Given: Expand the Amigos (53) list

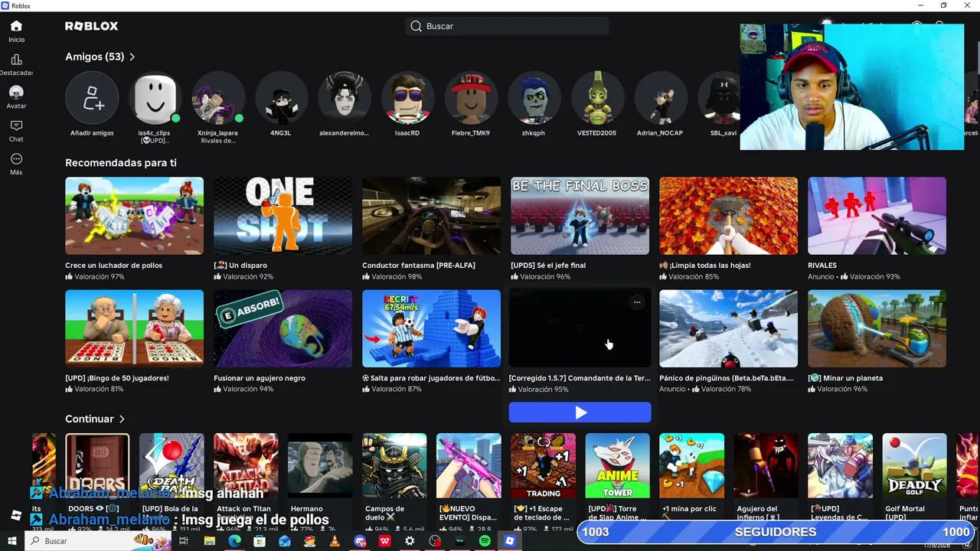Looking at the screenshot, I should (x=100, y=57).
